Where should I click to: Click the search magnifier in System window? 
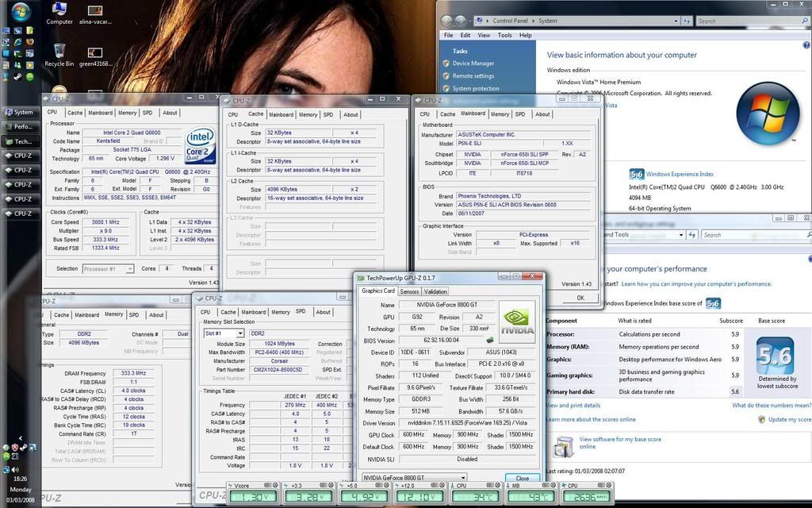pyautogui.click(x=804, y=21)
